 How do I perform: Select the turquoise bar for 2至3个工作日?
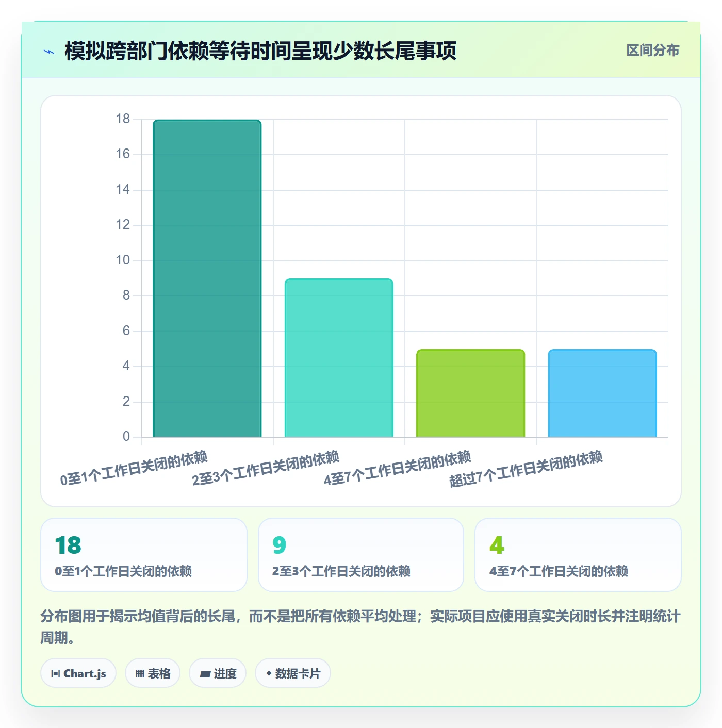[339, 358]
